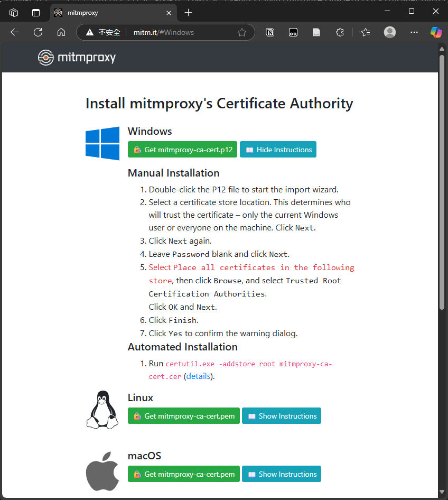Bookmark this page with star icon

242,32
